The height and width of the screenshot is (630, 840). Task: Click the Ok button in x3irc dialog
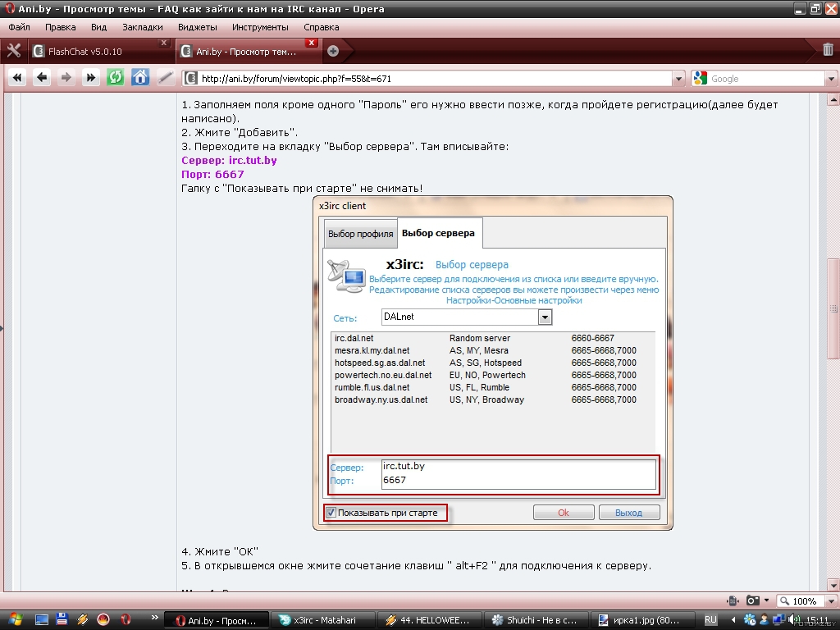[x=564, y=513]
